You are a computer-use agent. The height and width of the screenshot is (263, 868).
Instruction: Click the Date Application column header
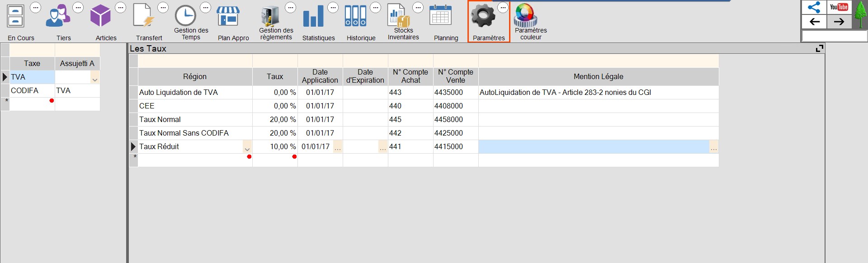coord(320,76)
